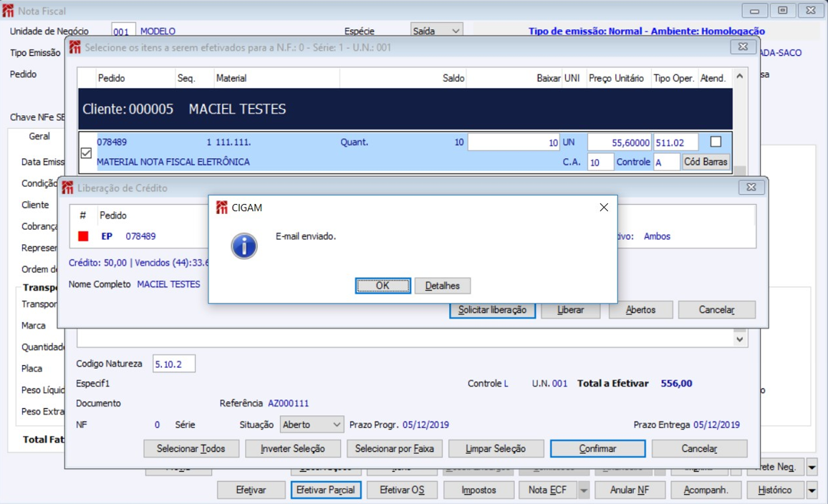This screenshot has height=504, width=828.
Task: Click Total a Efetivar value 556,00
Action: point(676,383)
